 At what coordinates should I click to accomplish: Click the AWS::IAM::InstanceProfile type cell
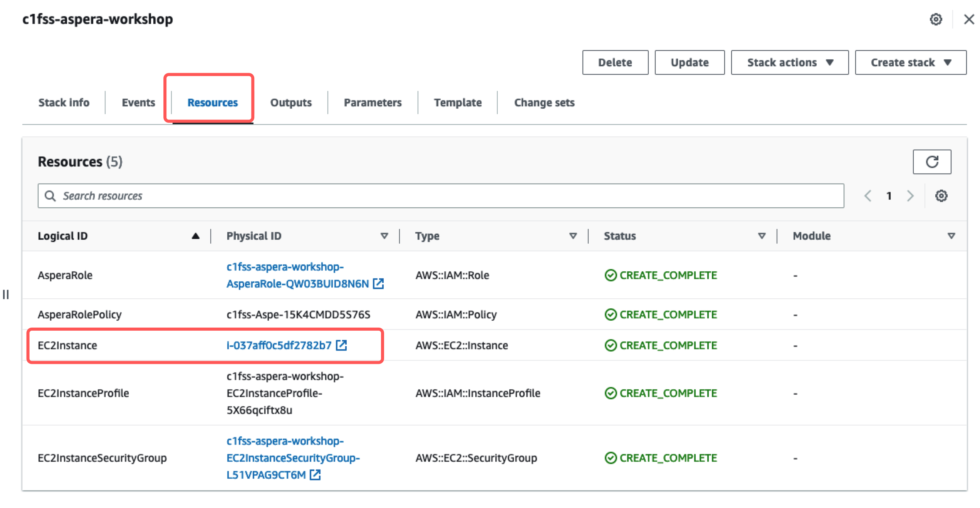pyautogui.click(x=478, y=393)
